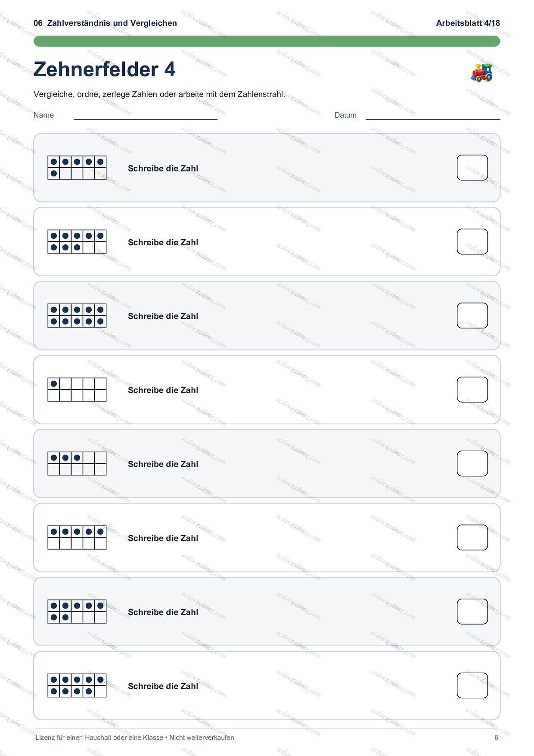Screen dimensions: 534x756
Task: Click the answer box for three dots
Action: [x=472, y=464]
